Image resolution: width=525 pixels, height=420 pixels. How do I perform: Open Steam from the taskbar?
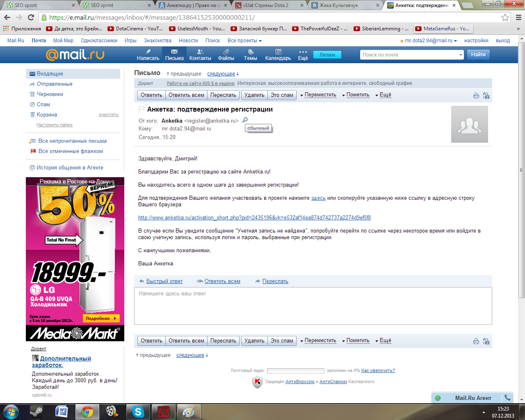(36, 411)
